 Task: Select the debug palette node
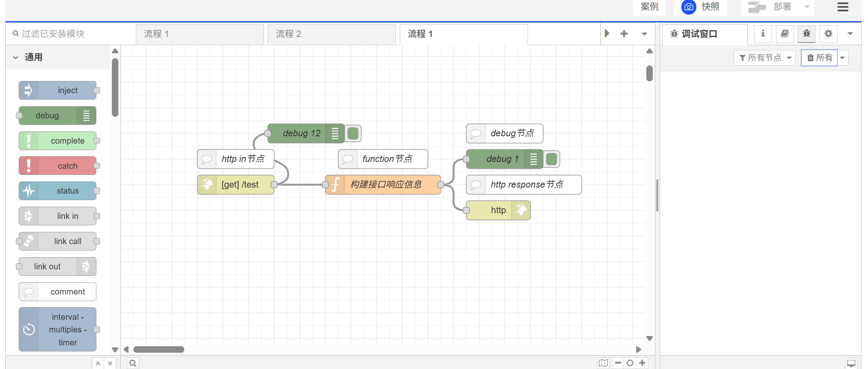coord(57,116)
